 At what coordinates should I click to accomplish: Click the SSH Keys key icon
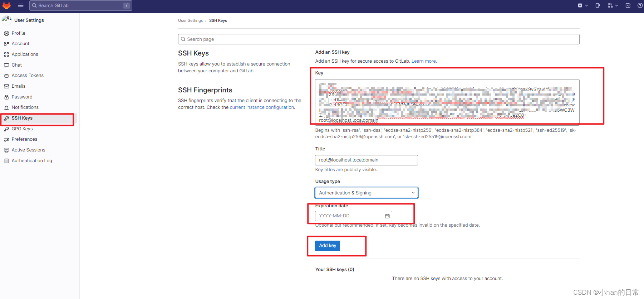point(6,118)
